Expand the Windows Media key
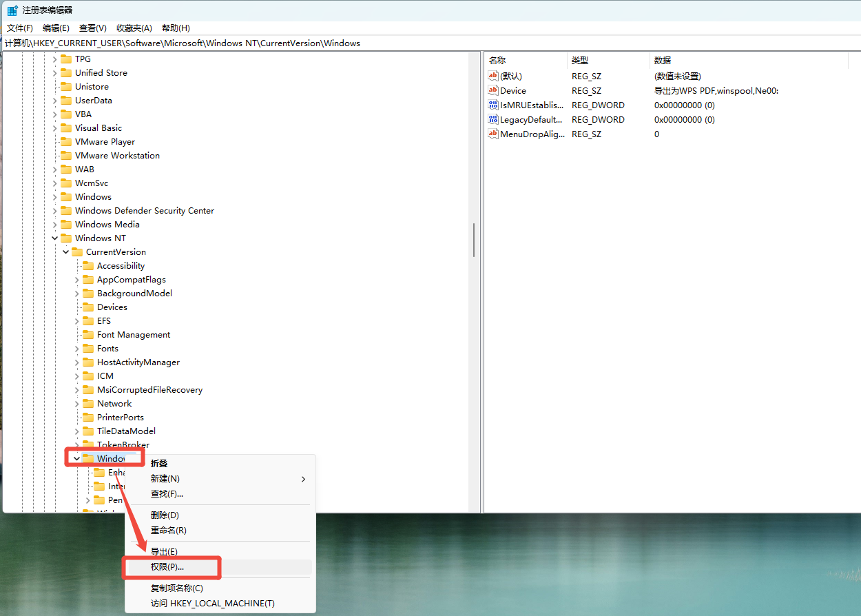 pyautogui.click(x=55, y=225)
